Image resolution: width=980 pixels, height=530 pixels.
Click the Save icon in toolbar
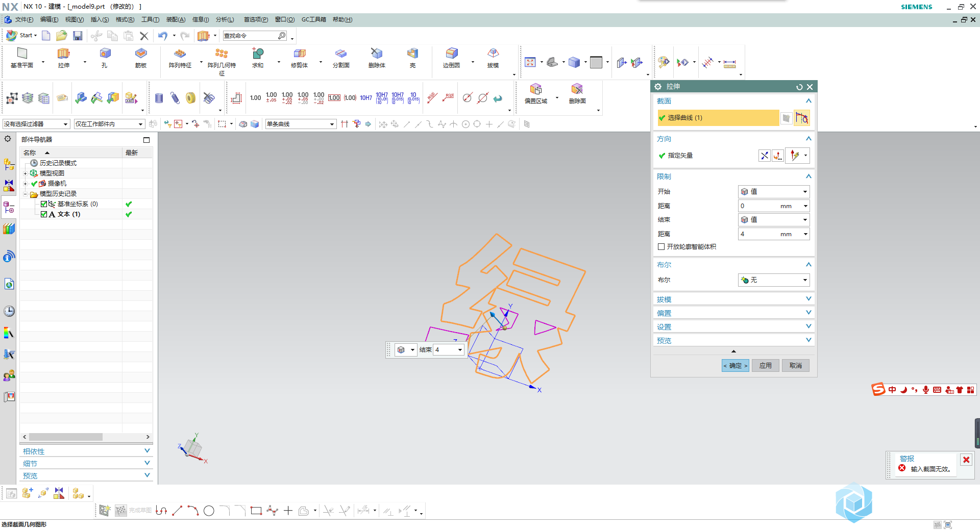pyautogui.click(x=78, y=36)
